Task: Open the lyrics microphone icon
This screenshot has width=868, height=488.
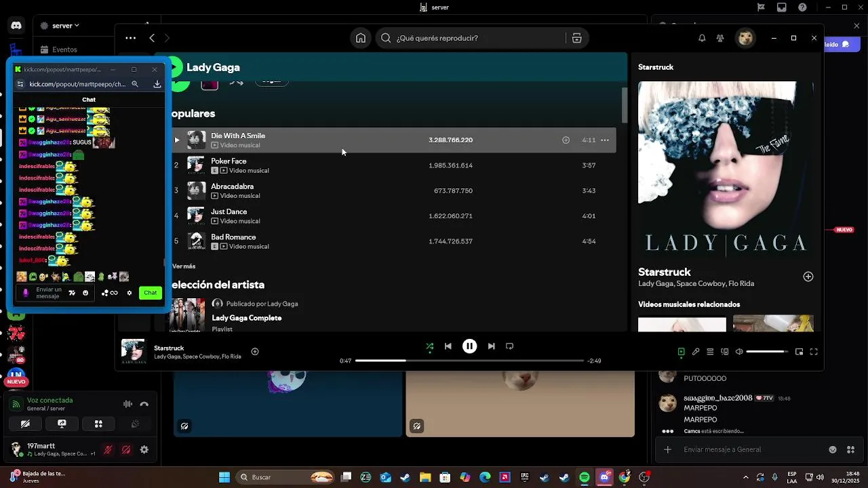Action: click(x=696, y=352)
